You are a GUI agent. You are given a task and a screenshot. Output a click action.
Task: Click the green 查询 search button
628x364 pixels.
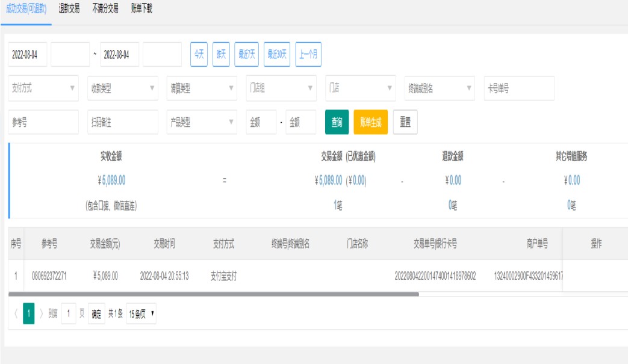coord(337,122)
